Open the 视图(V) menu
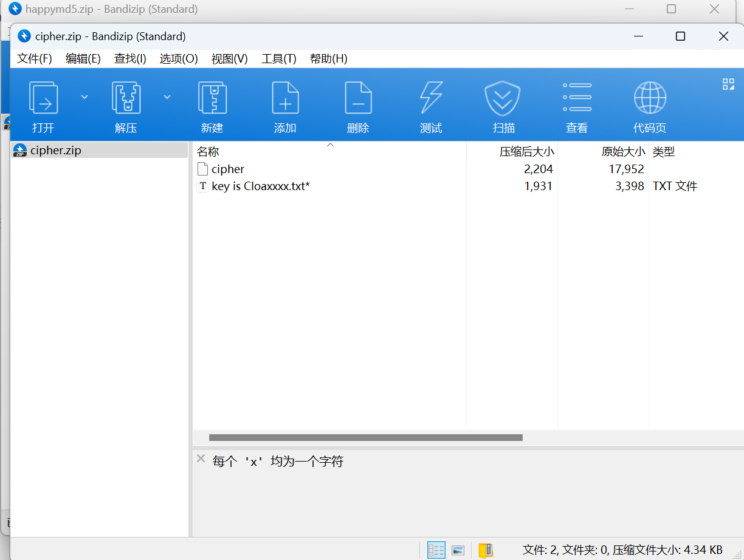744x560 pixels. pos(229,59)
